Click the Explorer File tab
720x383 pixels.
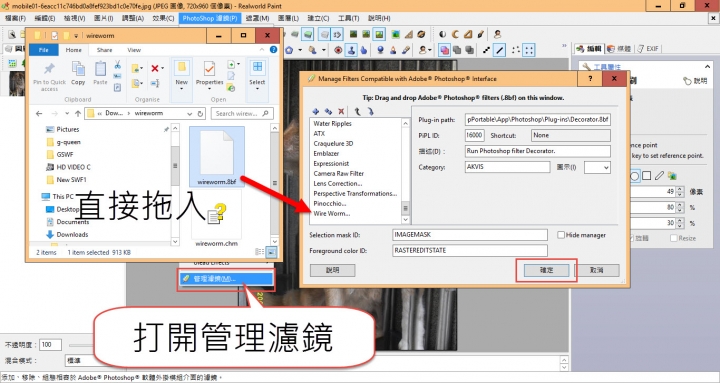tap(44, 50)
